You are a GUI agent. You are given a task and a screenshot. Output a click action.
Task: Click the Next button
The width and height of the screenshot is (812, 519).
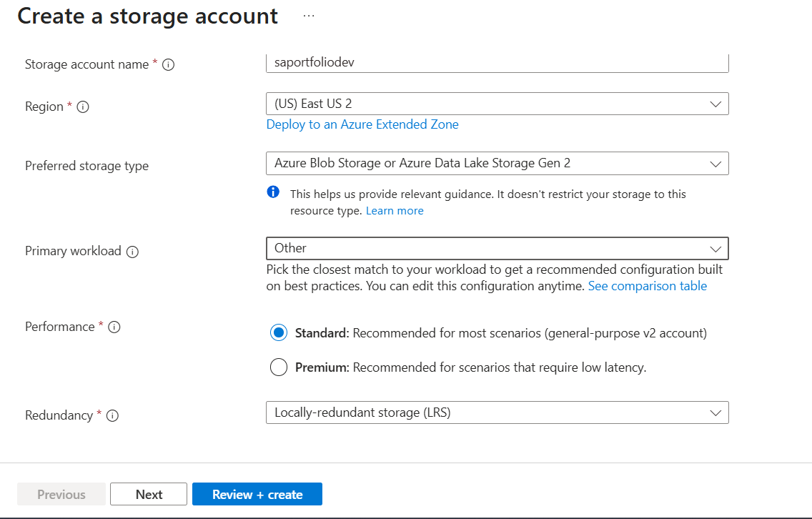pos(149,494)
